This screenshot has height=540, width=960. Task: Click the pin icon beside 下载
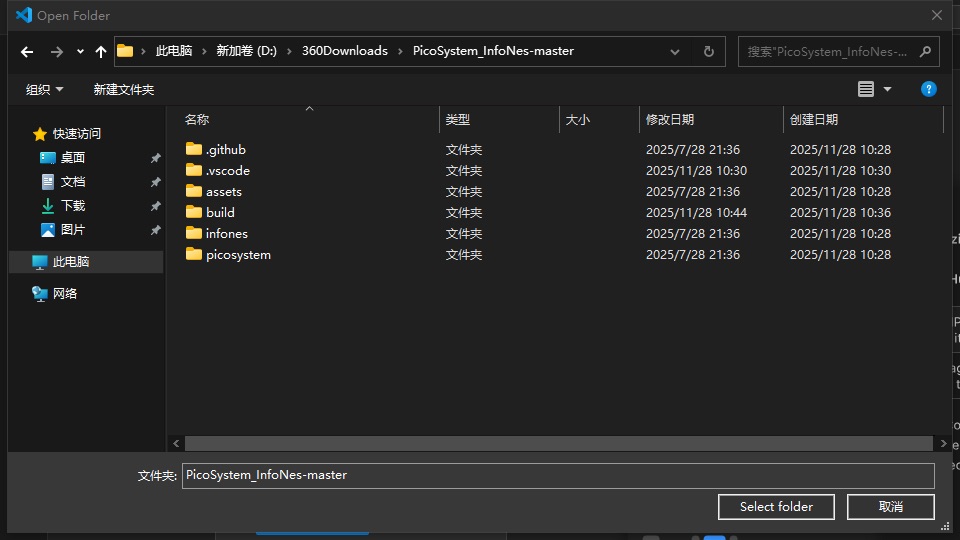coord(156,206)
